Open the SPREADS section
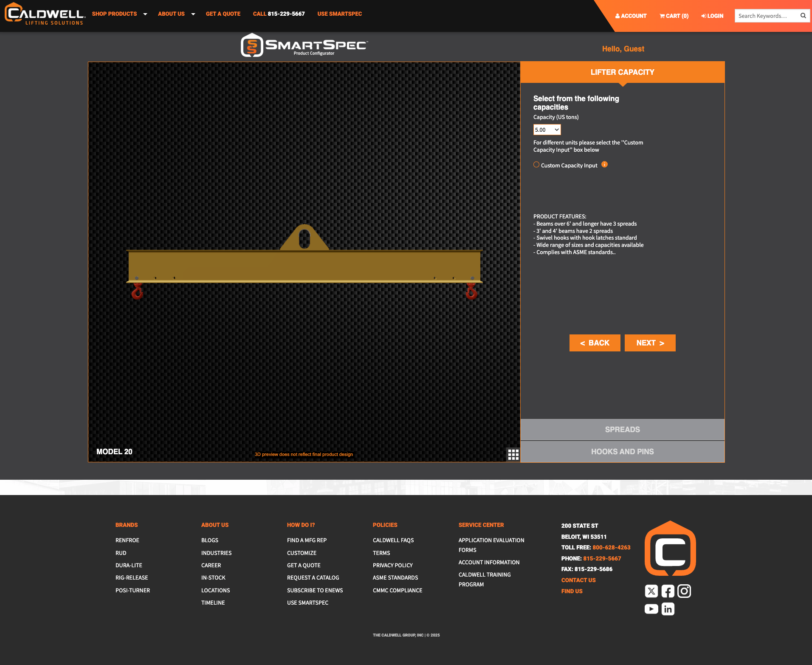Image resolution: width=812 pixels, height=665 pixels. (622, 429)
